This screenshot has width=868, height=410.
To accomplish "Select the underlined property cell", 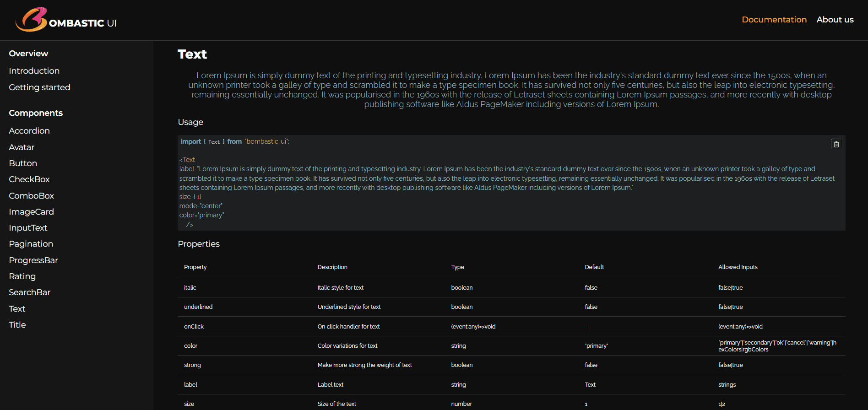I will [x=198, y=307].
